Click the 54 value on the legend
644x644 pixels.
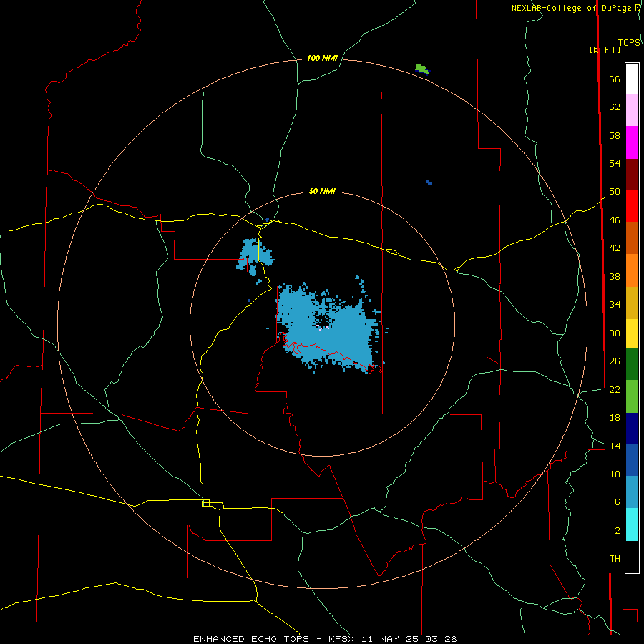(x=615, y=163)
